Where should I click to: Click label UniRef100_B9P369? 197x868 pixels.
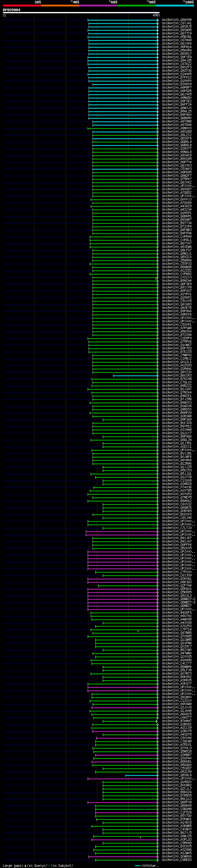click(177, 419)
